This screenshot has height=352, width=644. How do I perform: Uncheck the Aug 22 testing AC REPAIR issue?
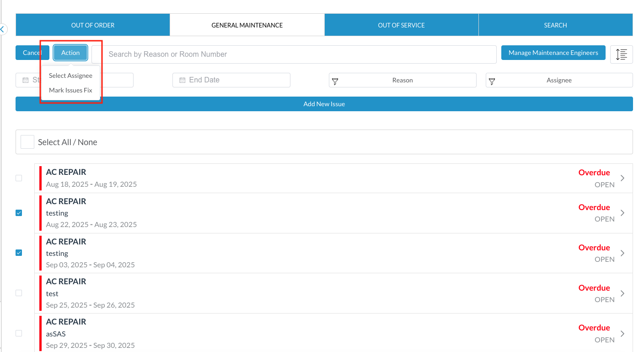[x=19, y=213]
